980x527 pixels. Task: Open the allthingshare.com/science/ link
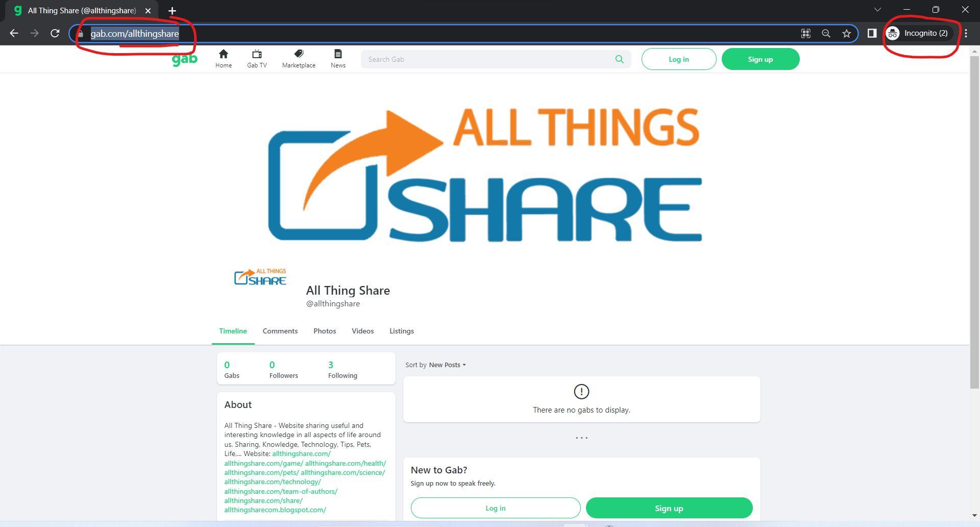tap(343, 472)
